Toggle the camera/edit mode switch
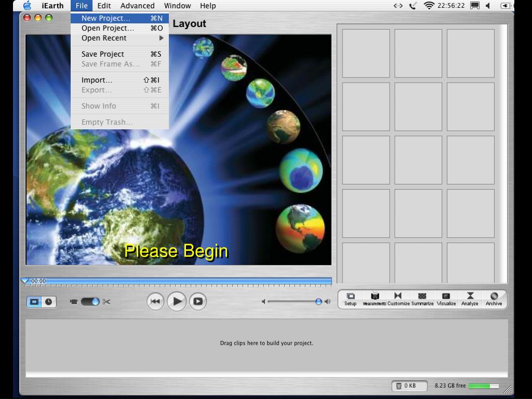The height and width of the screenshot is (399, 532). pyautogui.click(x=90, y=301)
